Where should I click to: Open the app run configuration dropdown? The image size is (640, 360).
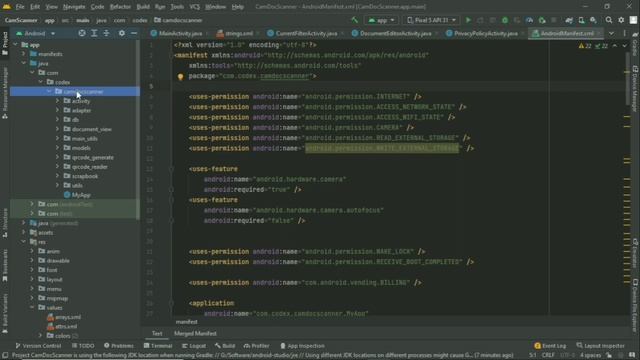(381, 20)
